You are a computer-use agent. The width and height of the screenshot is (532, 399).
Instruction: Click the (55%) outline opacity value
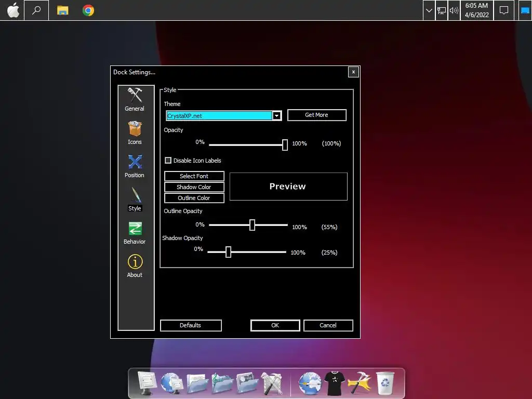point(329,227)
